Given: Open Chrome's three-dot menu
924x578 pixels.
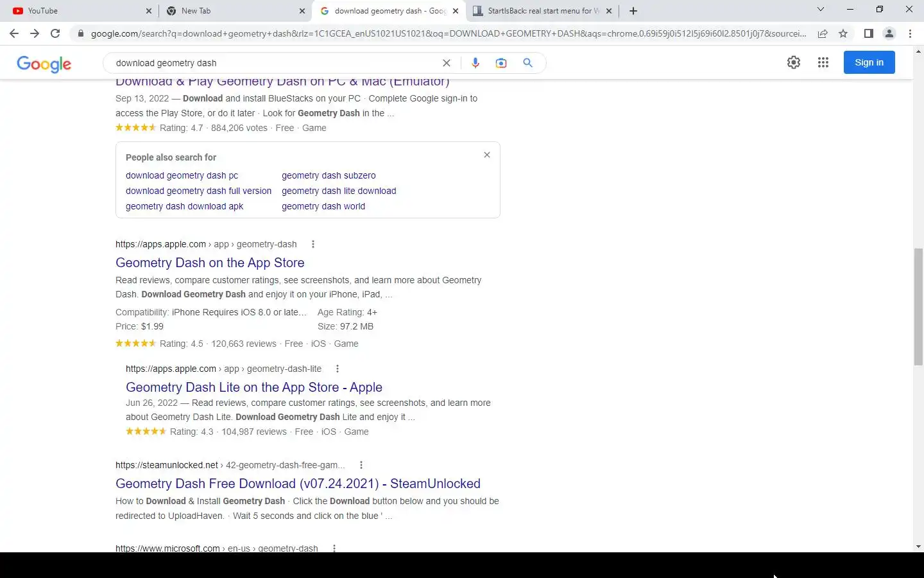Looking at the screenshot, I should point(910,33).
